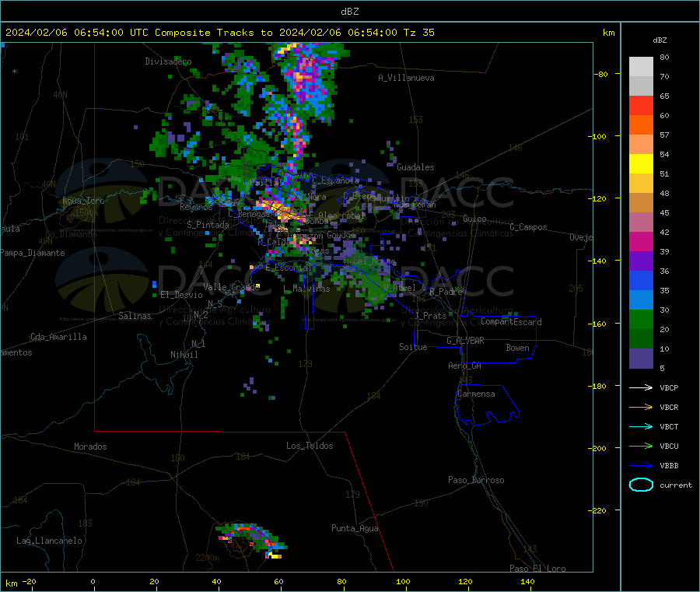Click the orange VBCR arrow in legend
The height and width of the screenshot is (592, 700).
pos(641,407)
